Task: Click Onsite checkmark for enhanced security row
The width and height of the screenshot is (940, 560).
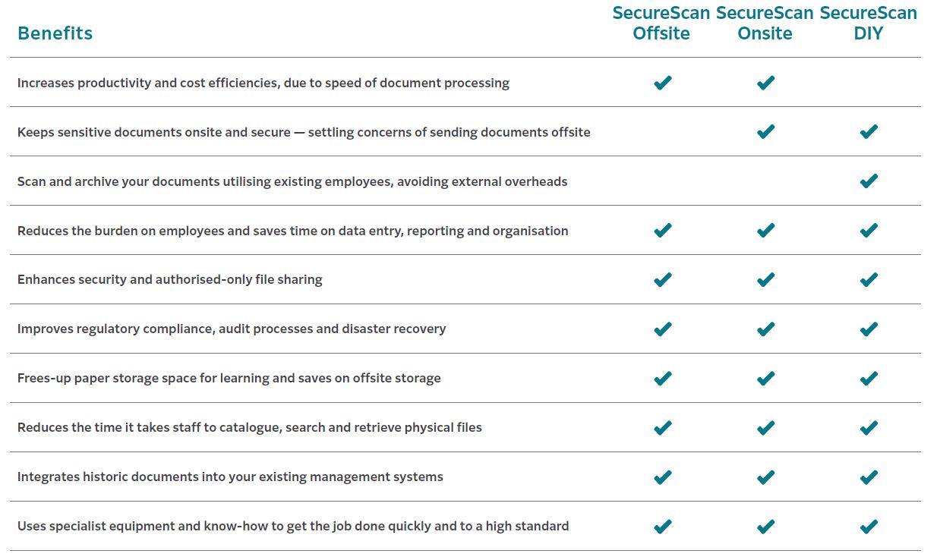Action: click(765, 280)
